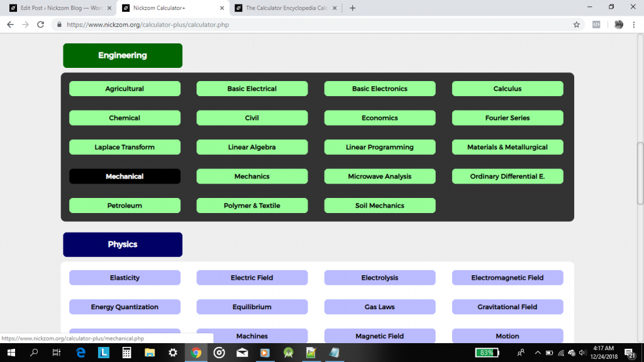Open Notepad++ from the taskbar
The width and height of the screenshot is (644, 362).
[311, 353]
